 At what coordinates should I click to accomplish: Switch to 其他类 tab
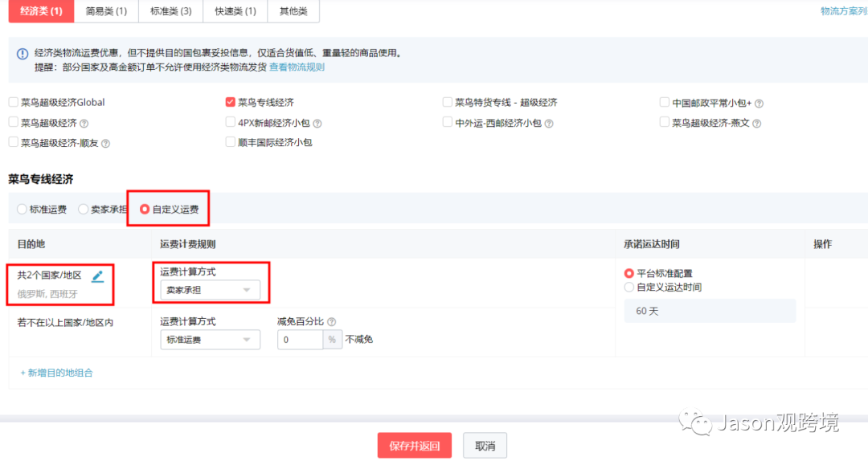pyautogui.click(x=293, y=11)
